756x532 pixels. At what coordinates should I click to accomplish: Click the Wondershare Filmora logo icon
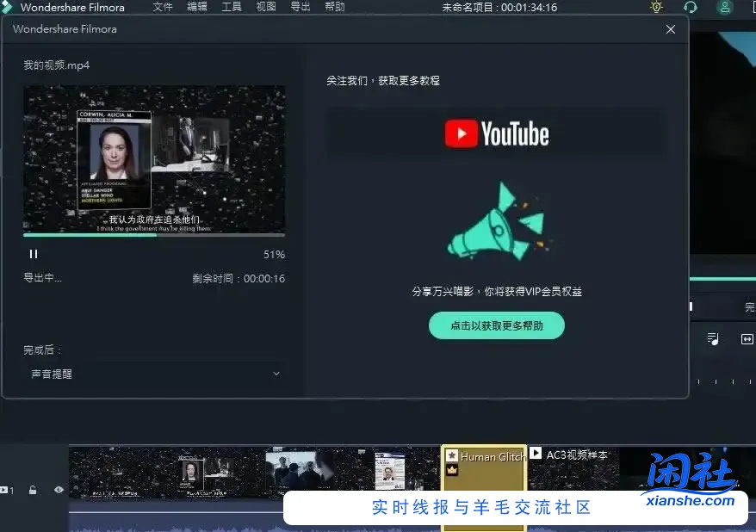pyautogui.click(x=8, y=7)
